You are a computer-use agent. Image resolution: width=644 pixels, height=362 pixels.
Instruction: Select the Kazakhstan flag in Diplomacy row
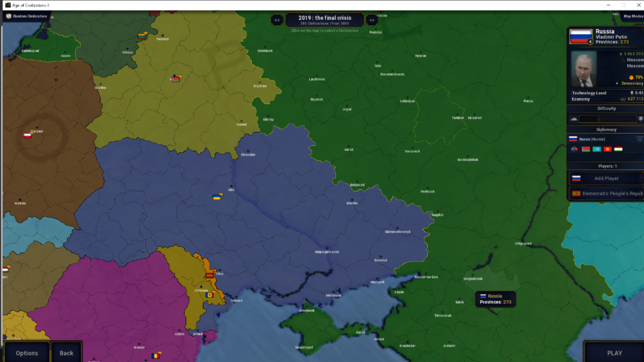596,149
